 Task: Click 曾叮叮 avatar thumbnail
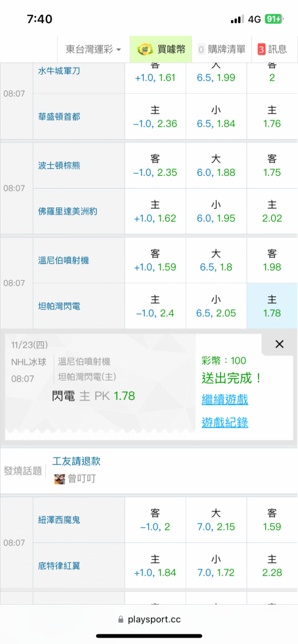click(60, 479)
